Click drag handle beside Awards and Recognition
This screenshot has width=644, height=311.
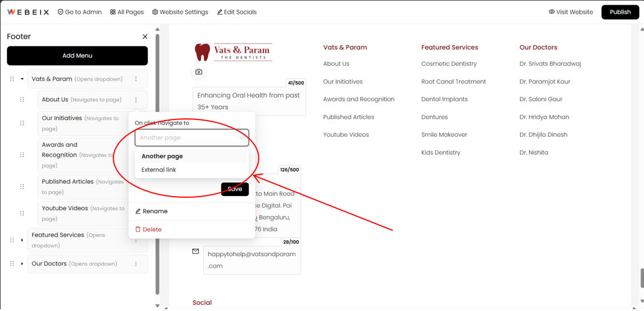[x=22, y=155]
